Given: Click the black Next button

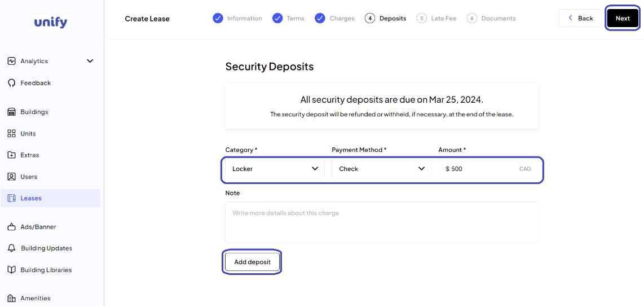Looking at the screenshot, I should (x=623, y=18).
